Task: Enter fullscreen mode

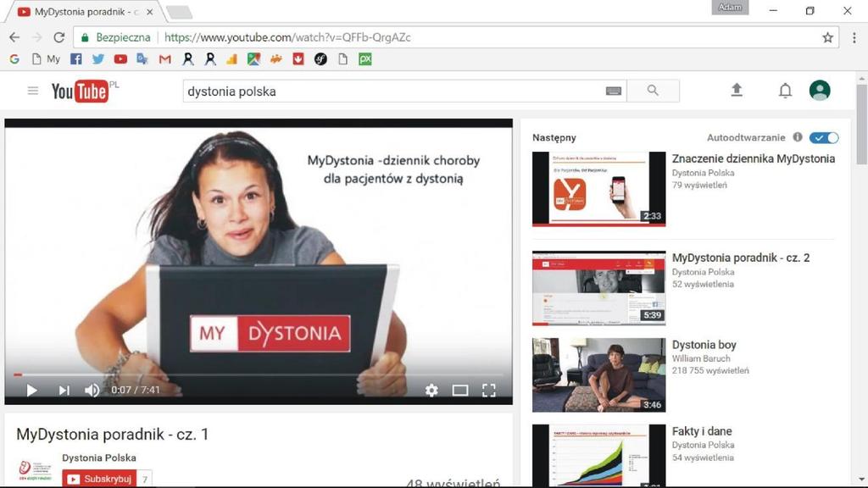Action: coord(489,391)
